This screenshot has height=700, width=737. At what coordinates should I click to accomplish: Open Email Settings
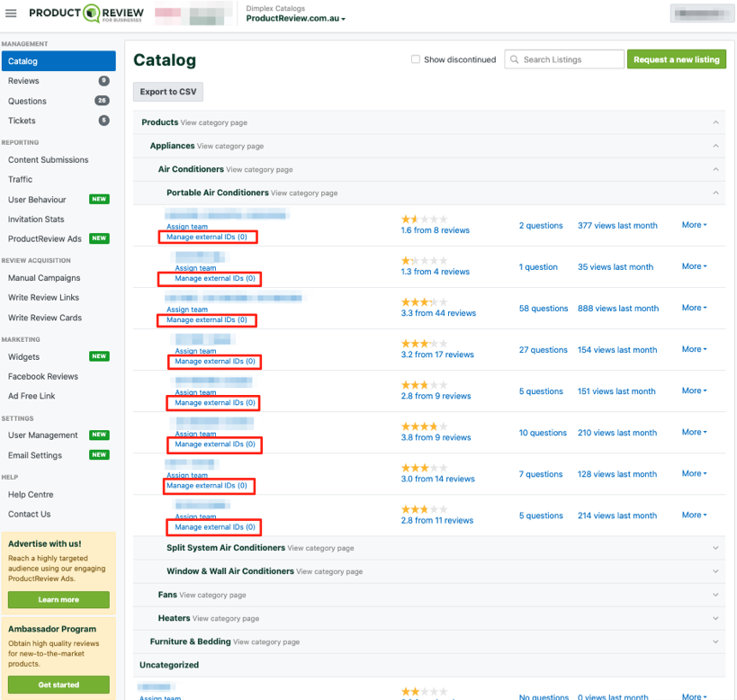35,455
